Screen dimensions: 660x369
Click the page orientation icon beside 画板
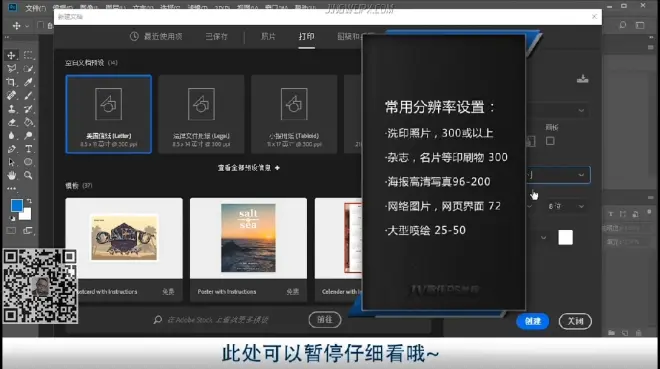(531, 141)
